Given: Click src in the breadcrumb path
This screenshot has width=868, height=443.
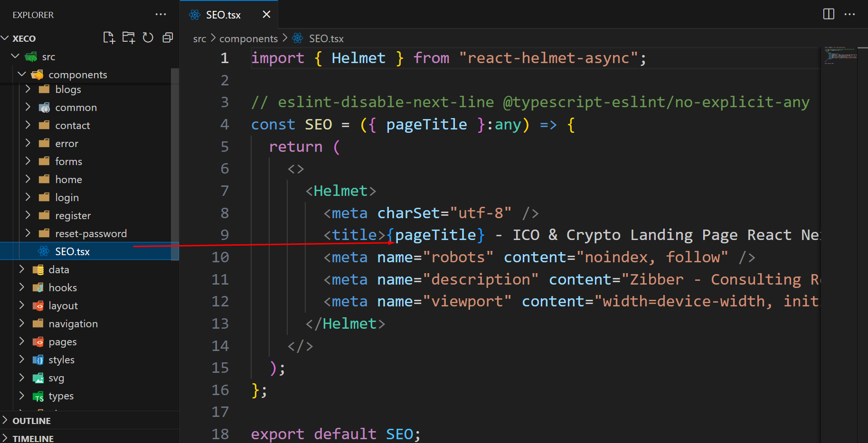Looking at the screenshot, I should pos(199,38).
